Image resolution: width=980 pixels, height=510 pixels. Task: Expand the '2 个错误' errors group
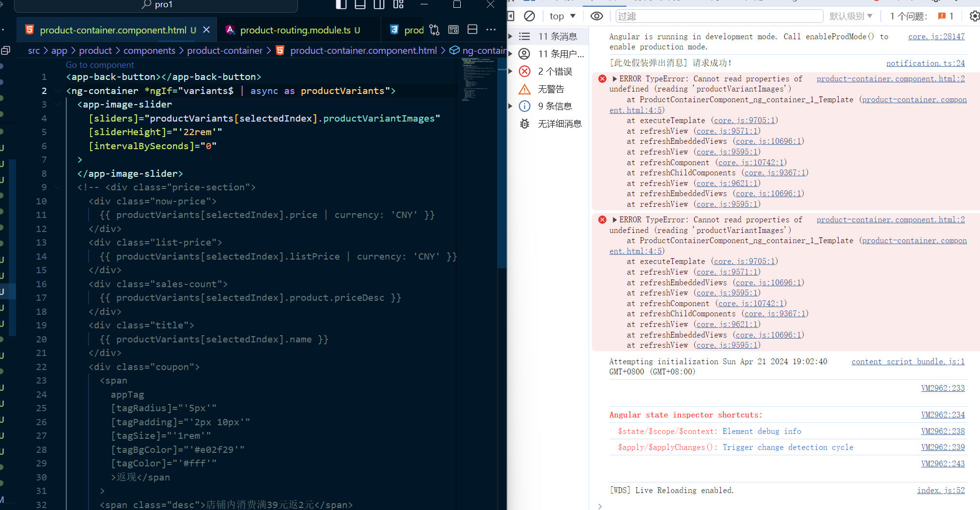tap(510, 71)
